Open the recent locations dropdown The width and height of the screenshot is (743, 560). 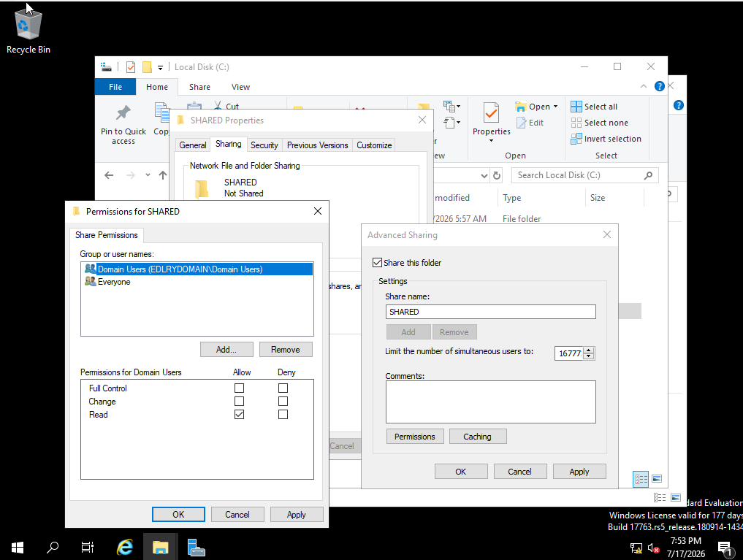click(x=148, y=175)
